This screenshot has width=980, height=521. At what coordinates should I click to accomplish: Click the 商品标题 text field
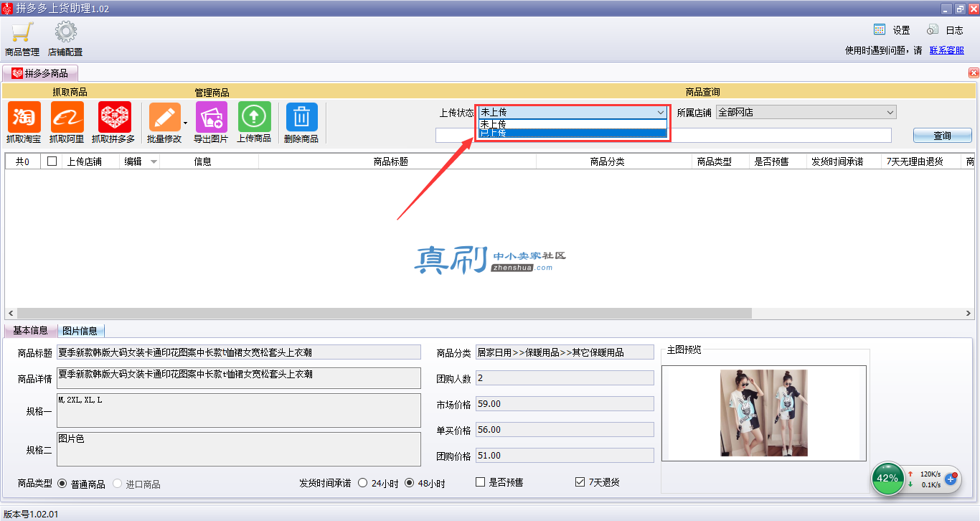pos(239,352)
